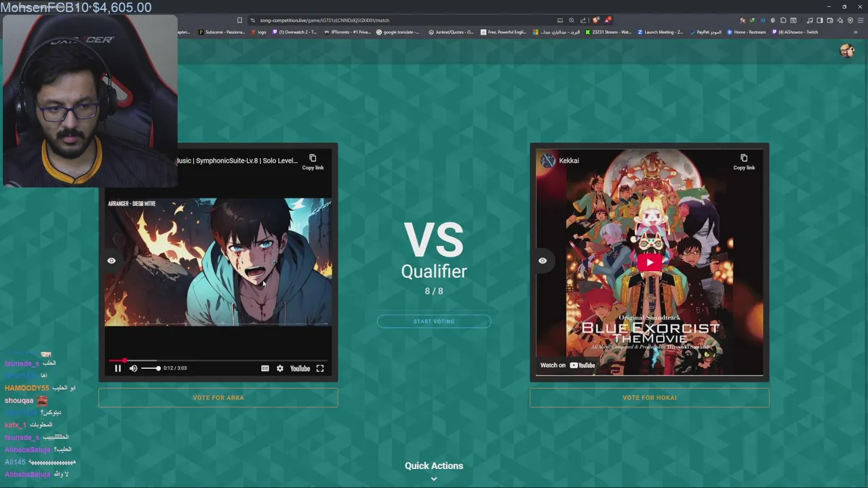Expand the Quick Actions chevron
Viewport: 868px width, 488px height.
(x=434, y=479)
